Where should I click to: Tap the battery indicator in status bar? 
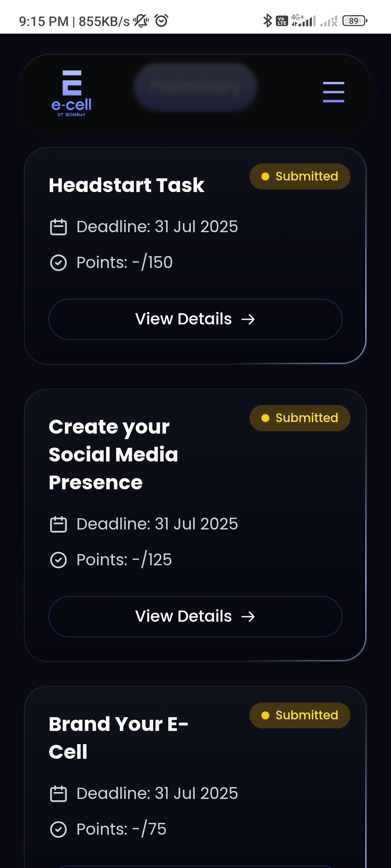click(x=355, y=21)
